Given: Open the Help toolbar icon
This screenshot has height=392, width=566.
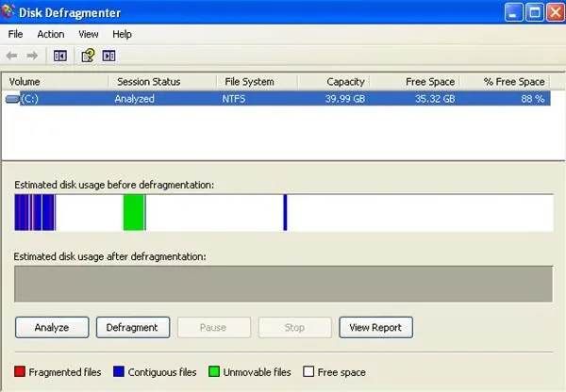Looking at the screenshot, I should (x=88, y=56).
